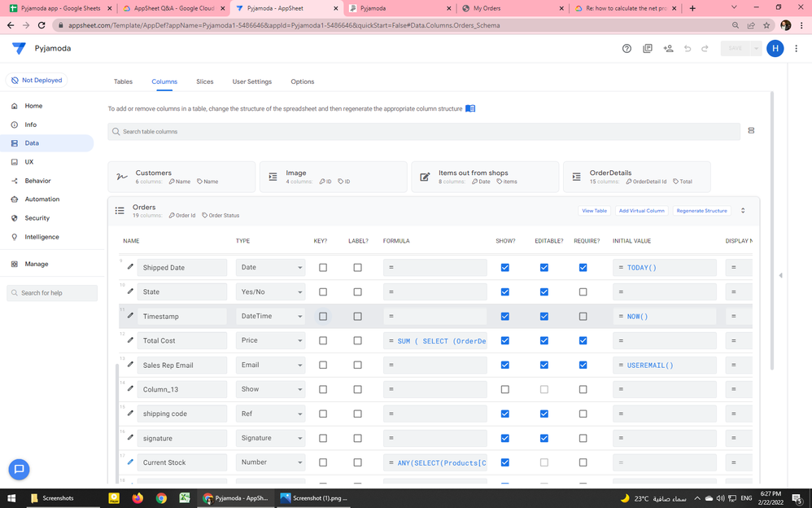Switch to the Slices tab
Viewport: 812px width, 508px height.
click(x=204, y=81)
